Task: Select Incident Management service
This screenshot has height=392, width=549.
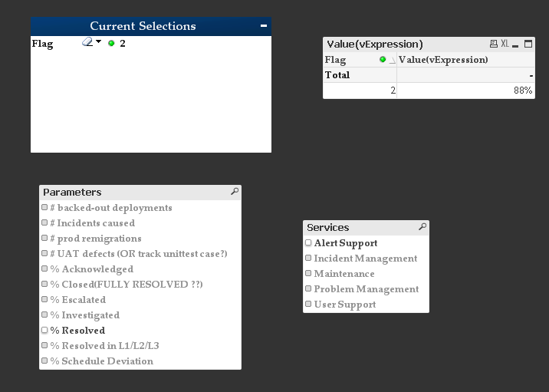Action: click(x=365, y=259)
